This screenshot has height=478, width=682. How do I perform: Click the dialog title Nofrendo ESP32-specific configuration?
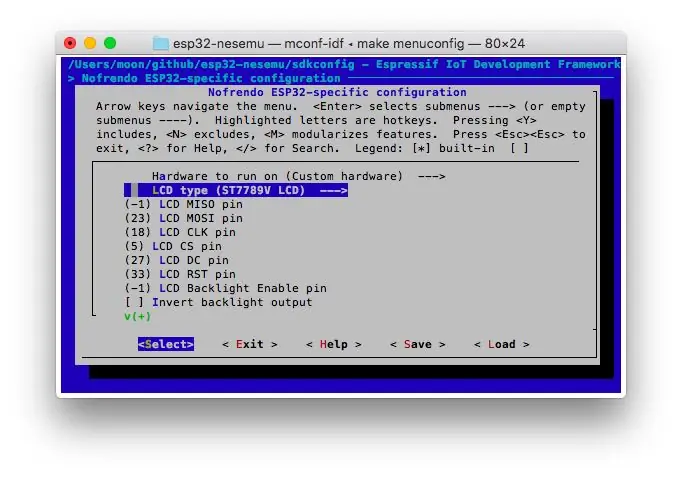pos(337,92)
